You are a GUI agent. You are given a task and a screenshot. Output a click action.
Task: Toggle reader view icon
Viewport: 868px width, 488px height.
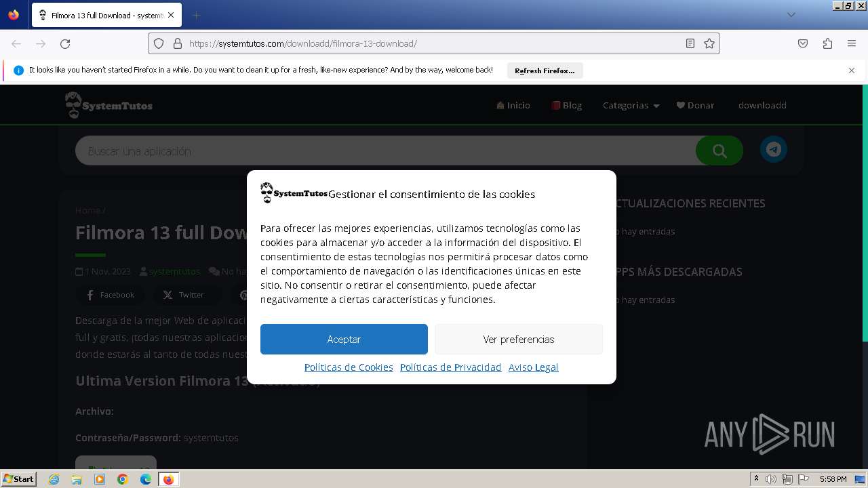(x=690, y=43)
